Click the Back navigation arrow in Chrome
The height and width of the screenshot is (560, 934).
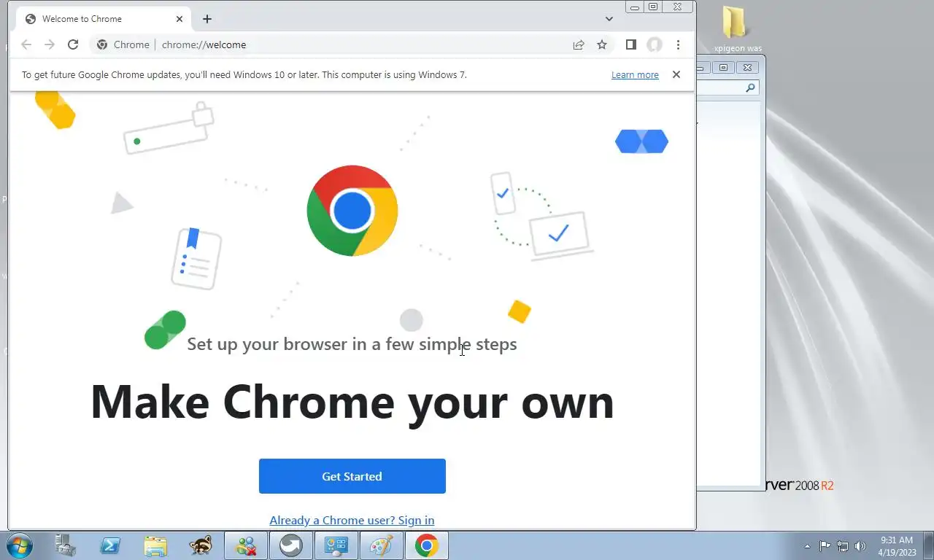[x=26, y=44]
